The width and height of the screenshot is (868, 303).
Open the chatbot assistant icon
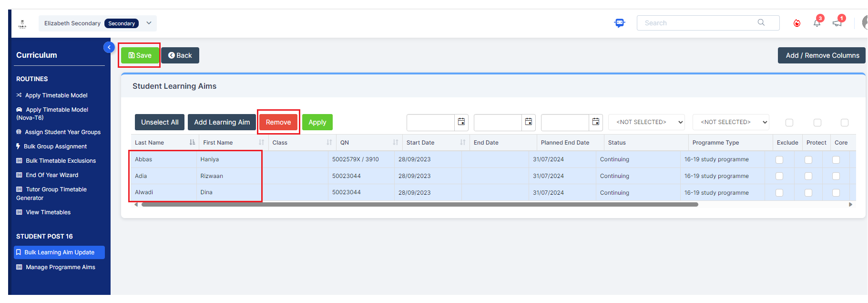point(619,23)
